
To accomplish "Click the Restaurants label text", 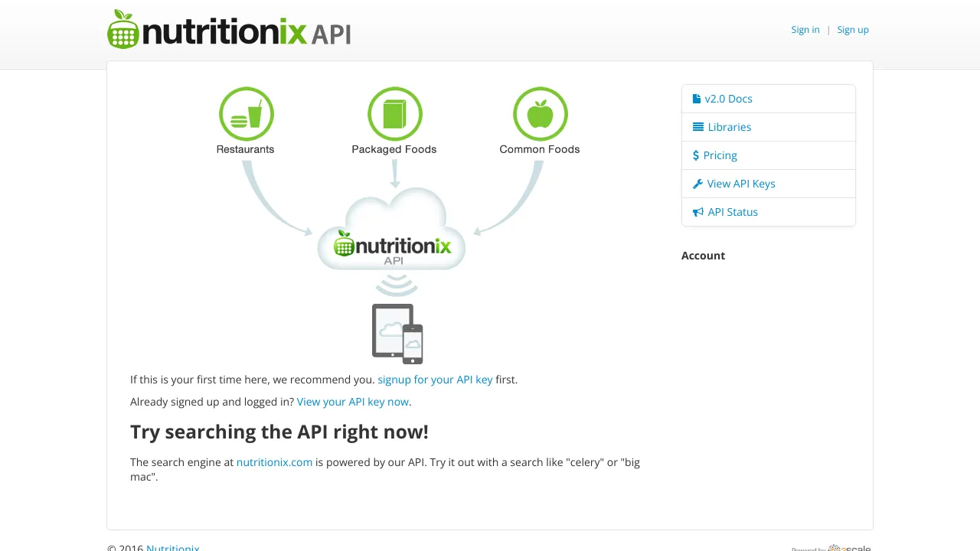I will (x=245, y=149).
